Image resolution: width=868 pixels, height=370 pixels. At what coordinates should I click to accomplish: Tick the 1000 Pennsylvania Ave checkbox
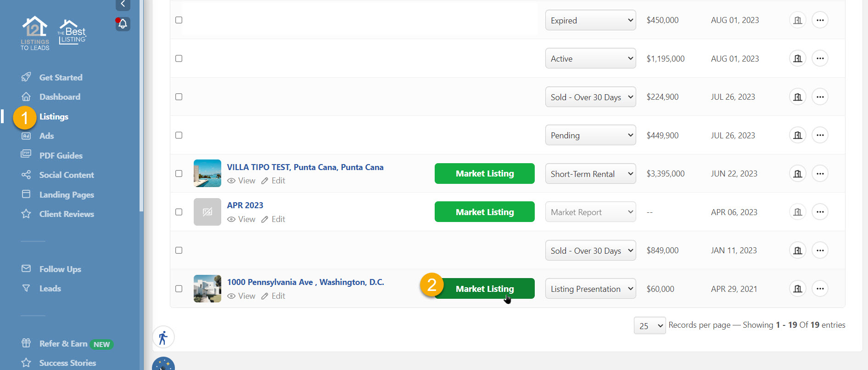click(x=179, y=289)
